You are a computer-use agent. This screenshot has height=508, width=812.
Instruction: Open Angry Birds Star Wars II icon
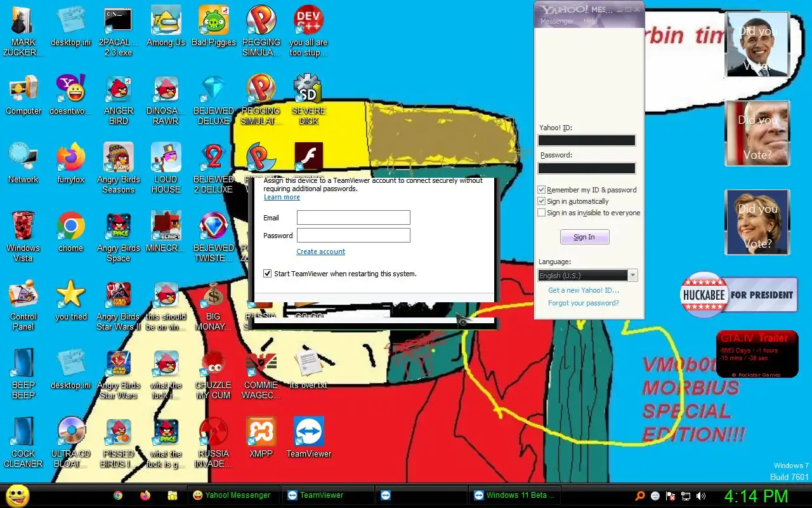click(x=119, y=305)
